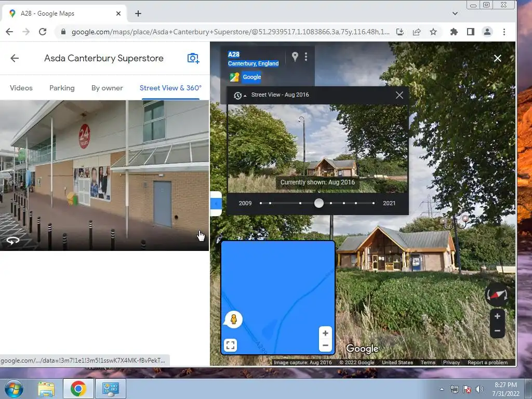Switch to By owner tab
The height and width of the screenshot is (399, 532).
(107, 88)
